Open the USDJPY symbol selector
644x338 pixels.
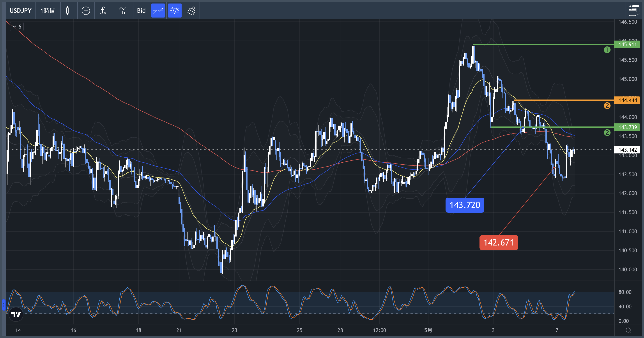point(21,11)
